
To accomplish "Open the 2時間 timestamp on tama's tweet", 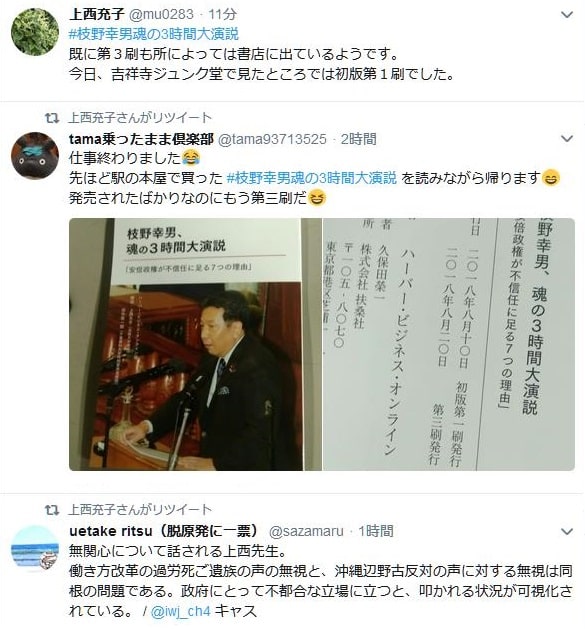I will [359, 139].
